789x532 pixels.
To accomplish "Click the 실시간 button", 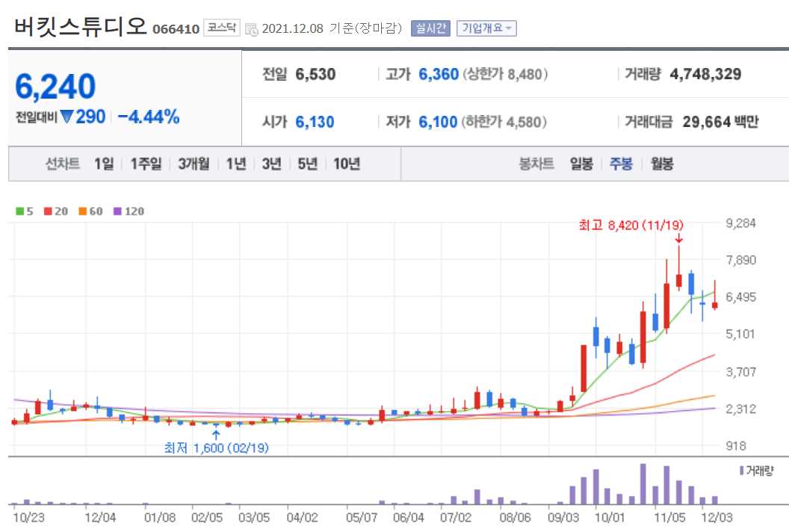I will point(430,28).
